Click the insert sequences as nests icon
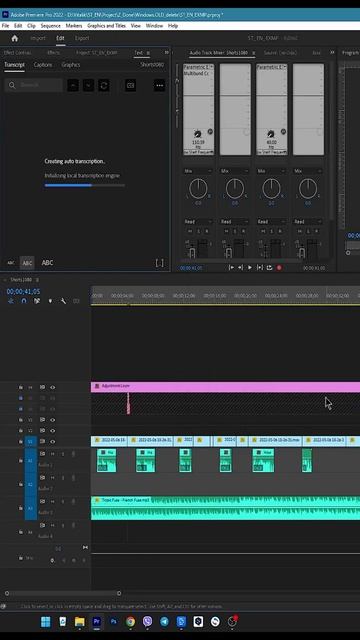Viewport: 360px width, 640px height. [x=11, y=301]
